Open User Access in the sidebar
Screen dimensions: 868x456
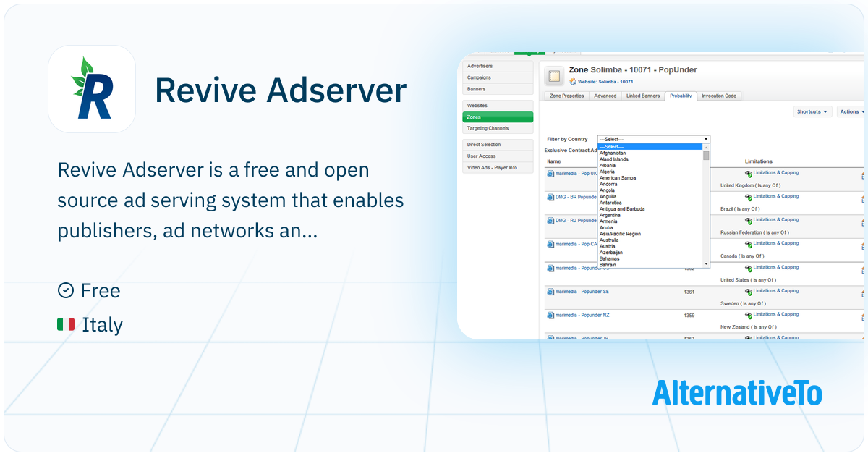click(498, 156)
